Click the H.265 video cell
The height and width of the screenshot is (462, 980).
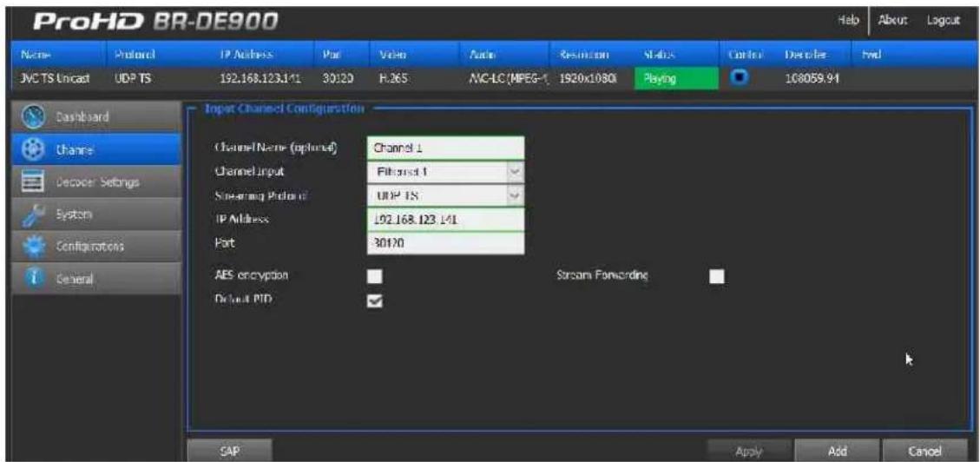point(391,80)
